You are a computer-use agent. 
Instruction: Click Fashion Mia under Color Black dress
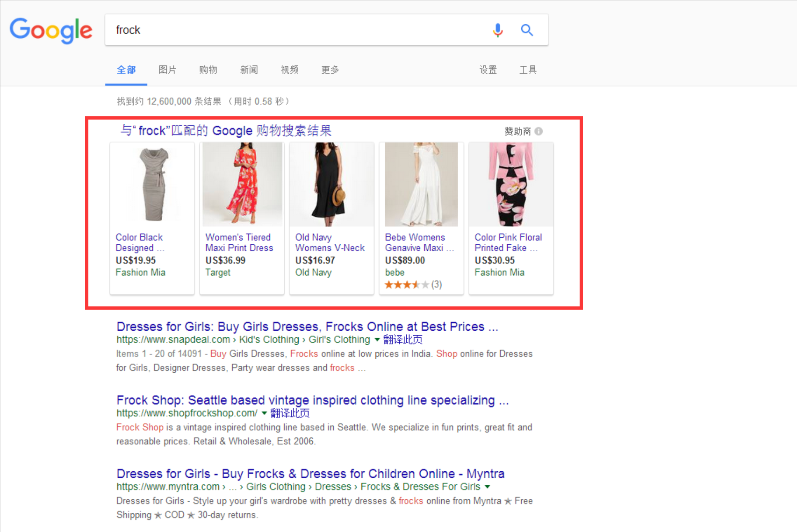click(140, 272)
